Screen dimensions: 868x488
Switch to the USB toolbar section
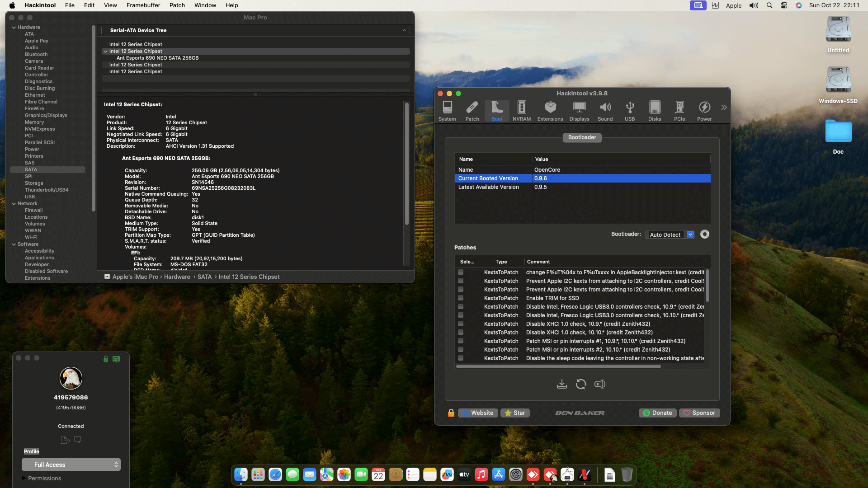pyautogui.click(x=629, y=111)
